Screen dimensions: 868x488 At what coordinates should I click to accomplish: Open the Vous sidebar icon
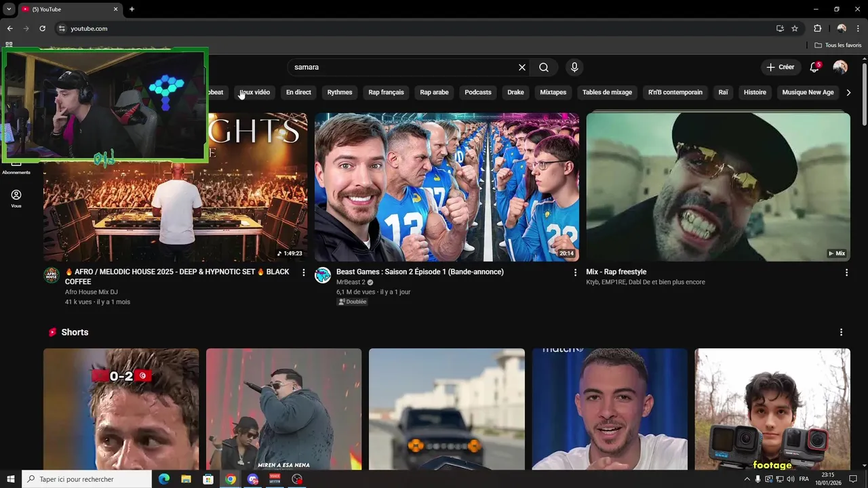pyautogui.click(x=16, y=199)
